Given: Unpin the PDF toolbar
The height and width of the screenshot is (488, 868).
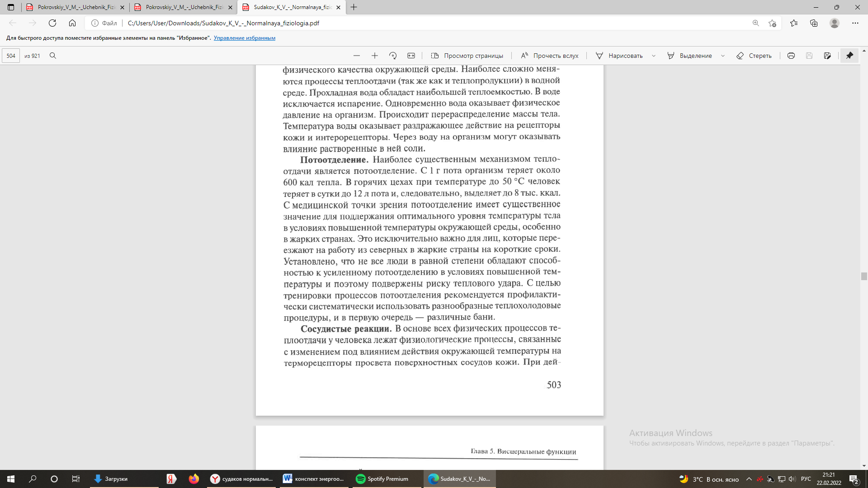Looking at the screenshot, I should [x=849, y=56].
